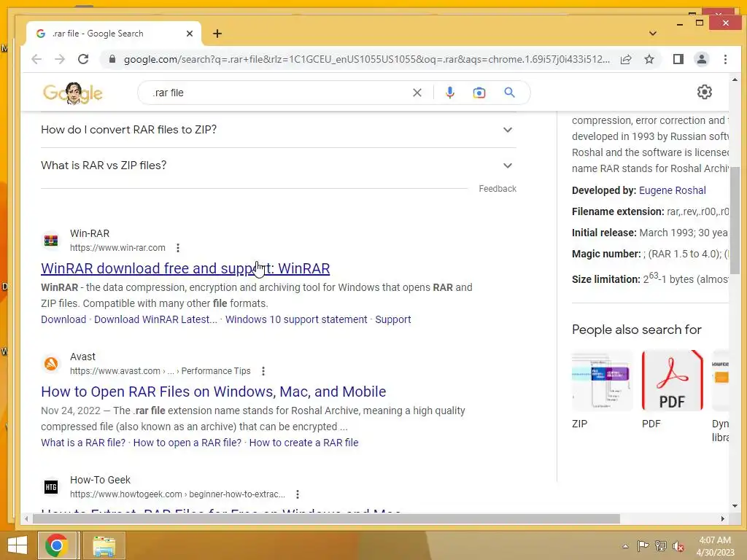
Task: Open the 'Windows 10 support statement' sitelink
Action: coord(296,319)
